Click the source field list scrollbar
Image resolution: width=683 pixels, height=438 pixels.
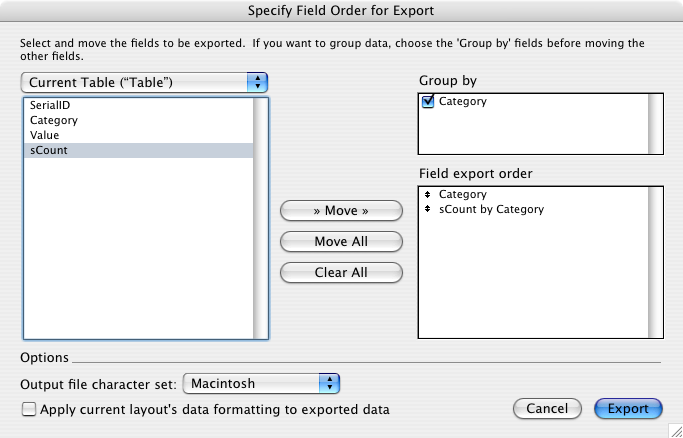(260, 218)
